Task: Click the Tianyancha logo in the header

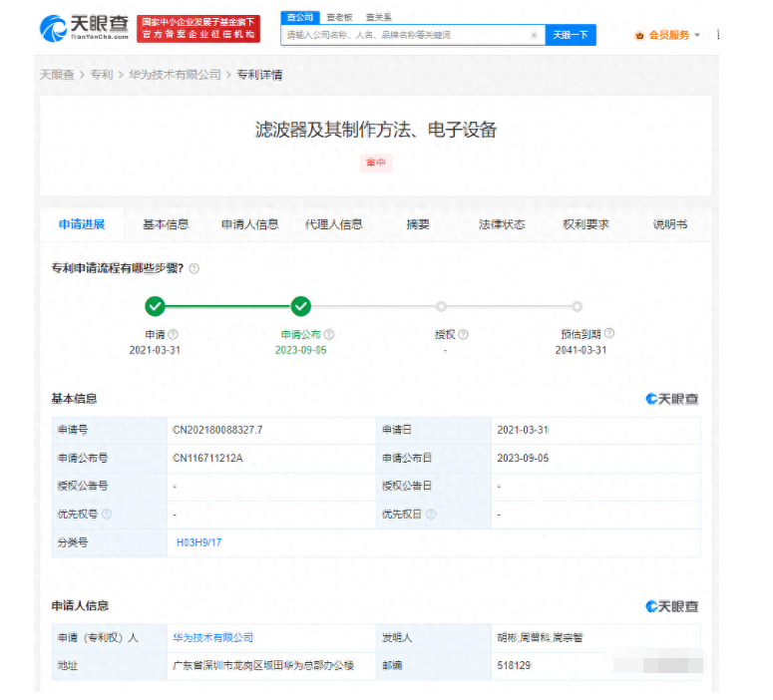Action: tap(85, 29)
